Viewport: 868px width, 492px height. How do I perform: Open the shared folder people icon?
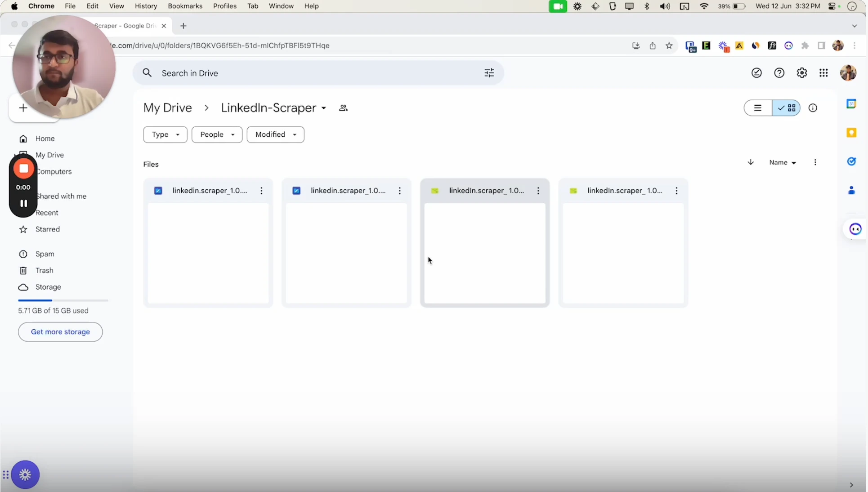click(x=343, y=108)
